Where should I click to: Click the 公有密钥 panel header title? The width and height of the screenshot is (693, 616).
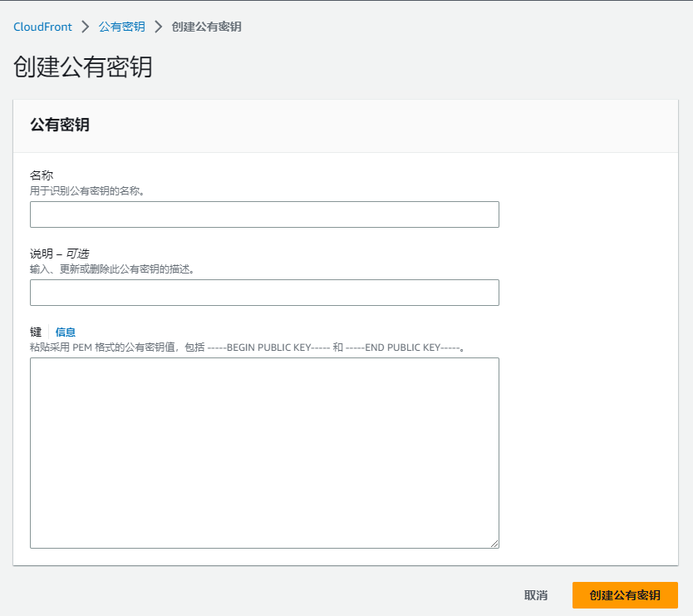pos(60,126)
